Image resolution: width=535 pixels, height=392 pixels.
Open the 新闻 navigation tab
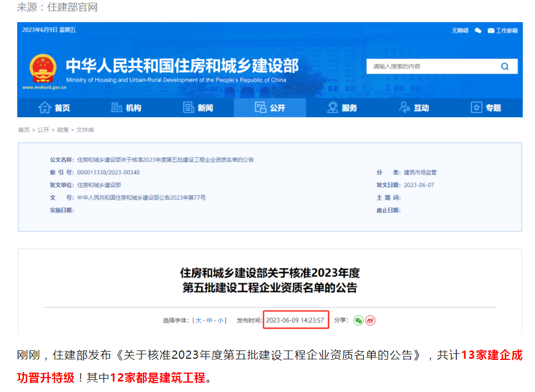point(198,108)
